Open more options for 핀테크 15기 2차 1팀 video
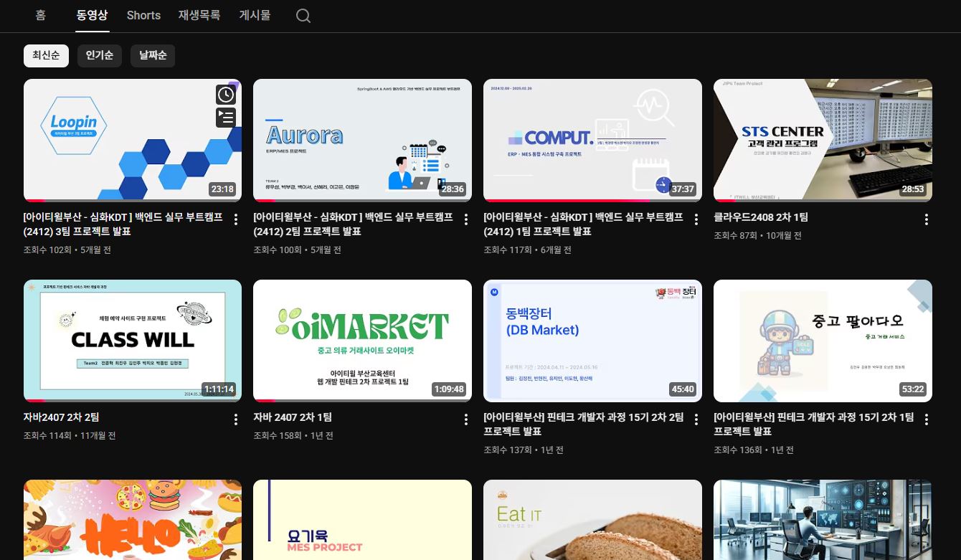This screenshot has height=560, width=961. [926, 419]
